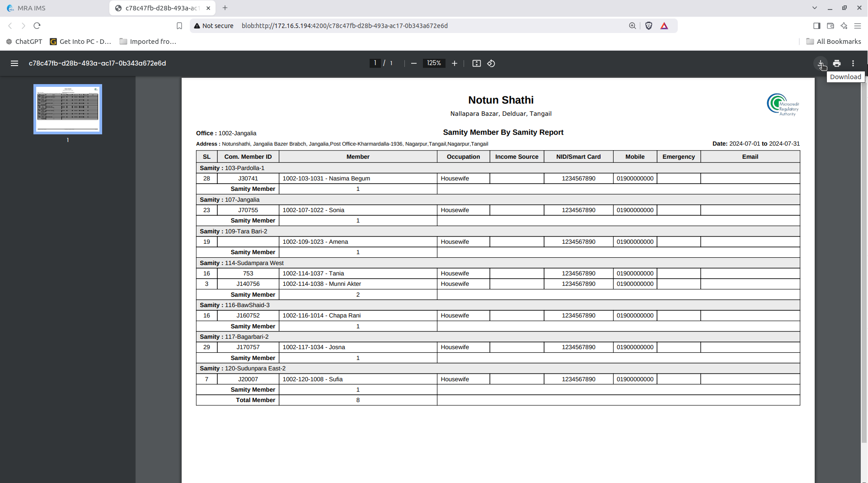Open ChatGPT bookmark
This screenshot has width=868, height=483.
tap(24, 42)
